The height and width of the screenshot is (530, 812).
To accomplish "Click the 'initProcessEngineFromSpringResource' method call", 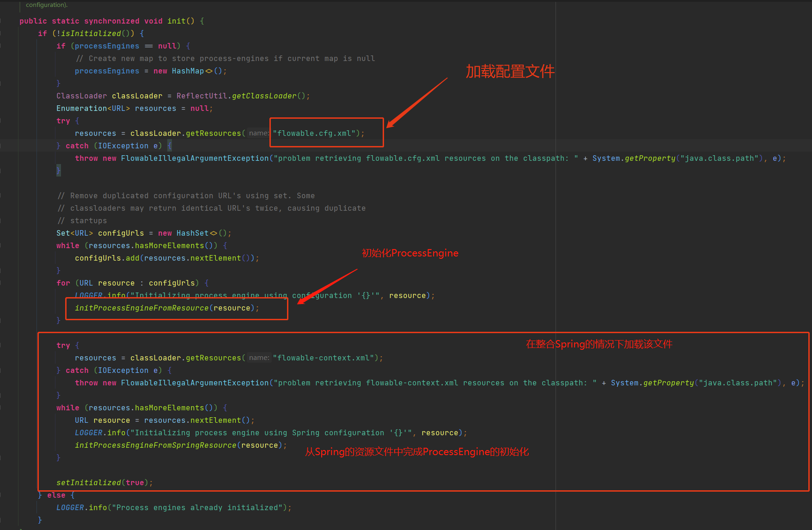I will tap(155, 445).
